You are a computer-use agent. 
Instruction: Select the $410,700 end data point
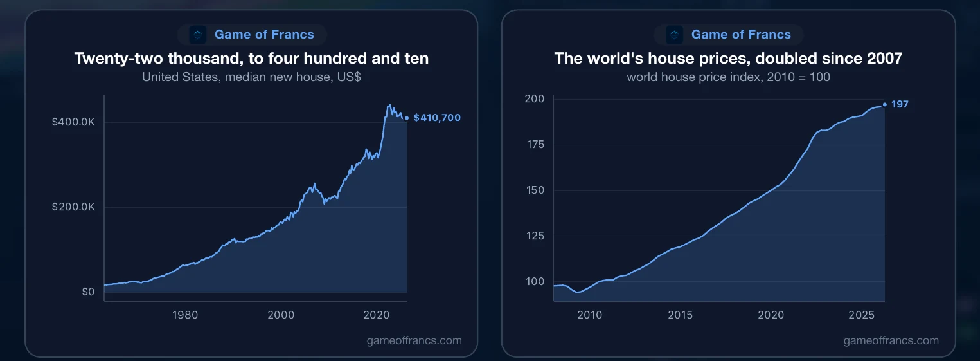coord(407,118)
